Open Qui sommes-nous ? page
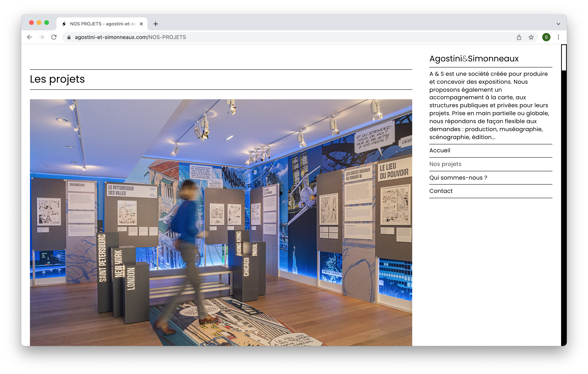The height and width of the screenshot is (374, 588). coord(458,178)
